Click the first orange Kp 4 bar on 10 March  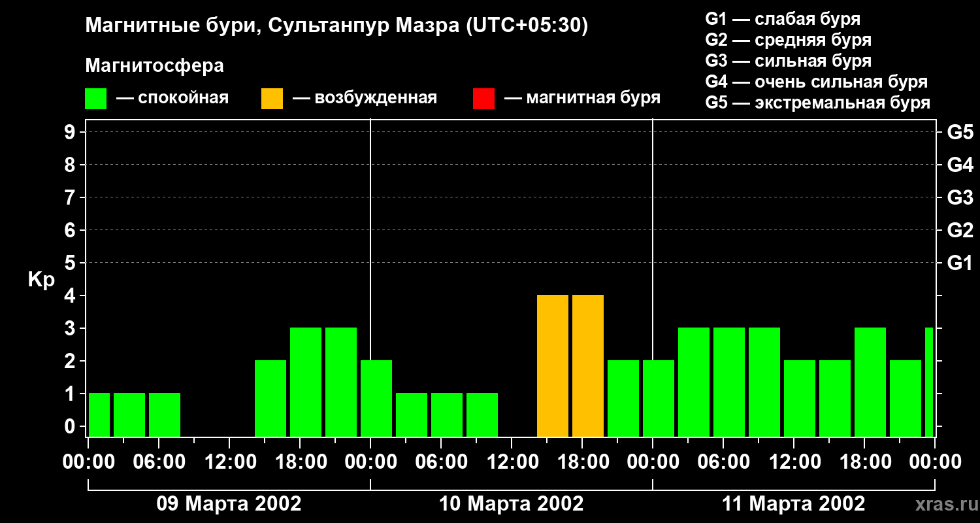click(x=553, y=366)
